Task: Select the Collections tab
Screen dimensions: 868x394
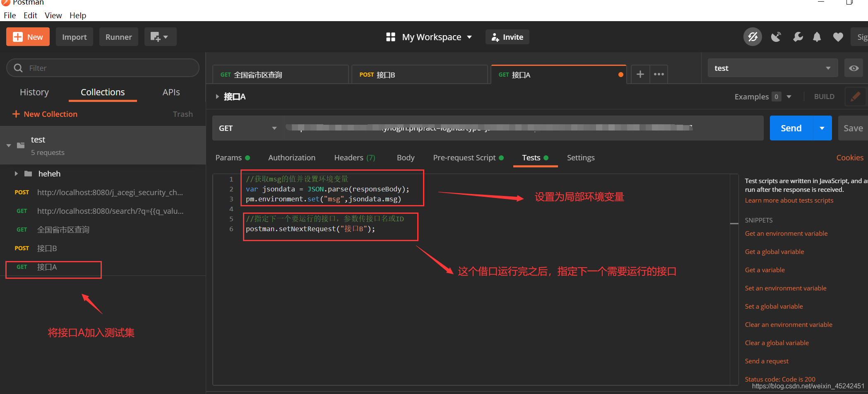Action: click(x=103, y=92)
